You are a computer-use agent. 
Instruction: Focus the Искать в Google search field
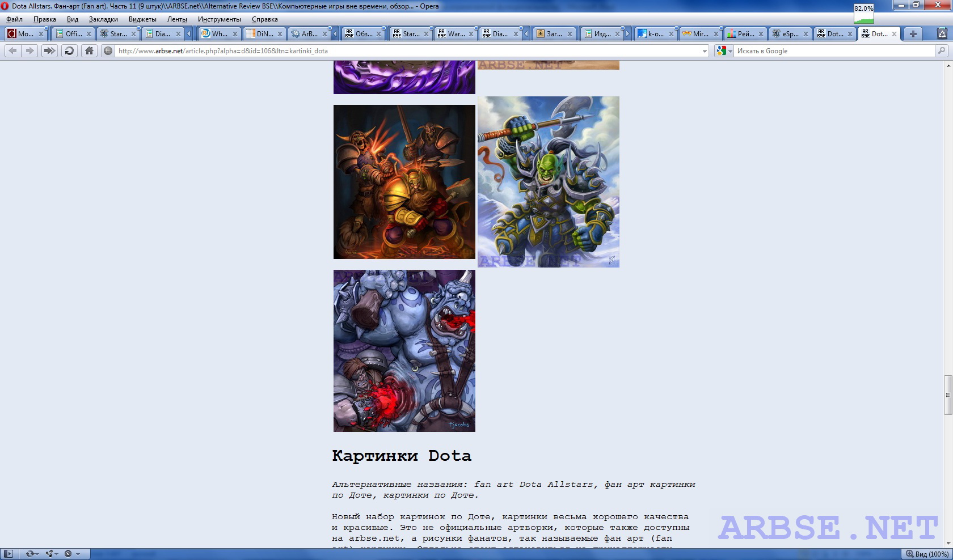click(834, 51)
